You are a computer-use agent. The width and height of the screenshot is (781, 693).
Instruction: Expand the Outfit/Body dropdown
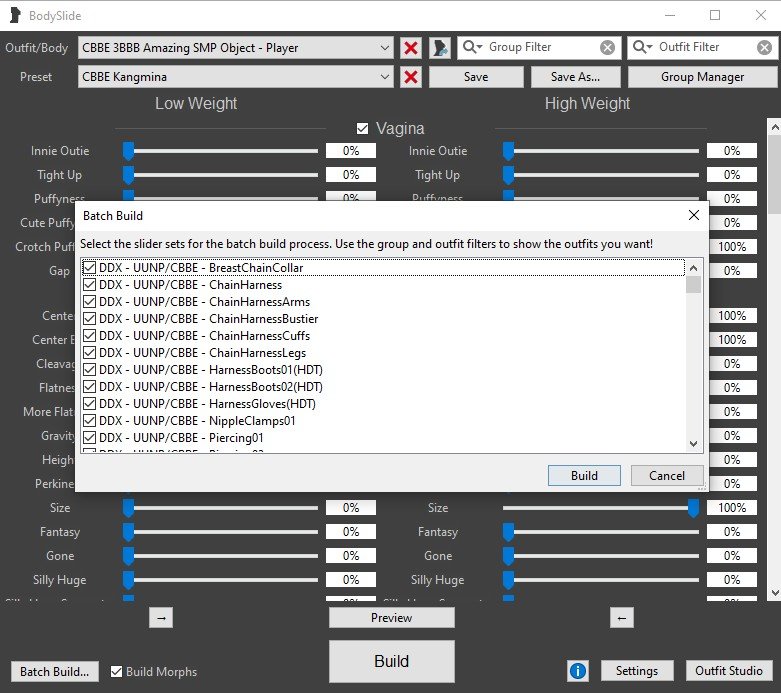386,48
